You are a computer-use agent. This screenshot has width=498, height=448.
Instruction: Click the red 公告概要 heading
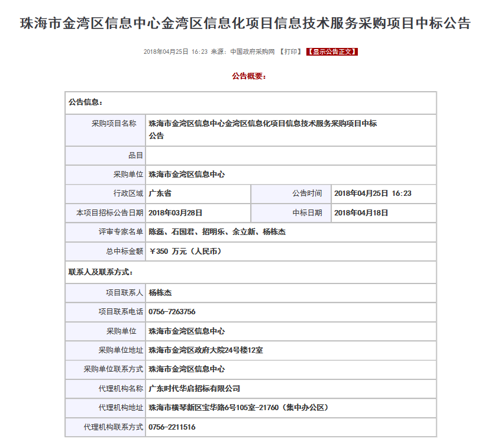pos(249,76)
